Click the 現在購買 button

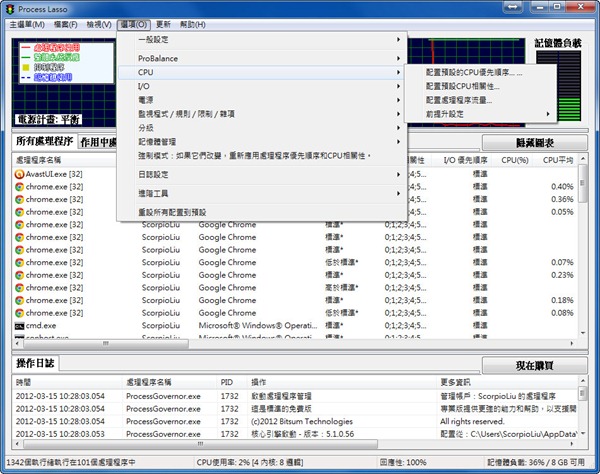pos(534,366)
